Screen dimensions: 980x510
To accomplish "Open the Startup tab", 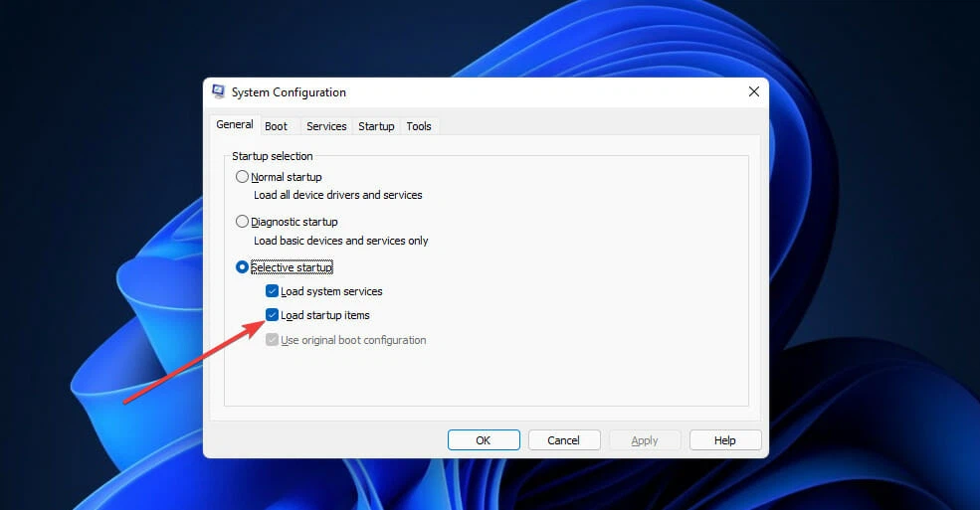I will [376, 126].
